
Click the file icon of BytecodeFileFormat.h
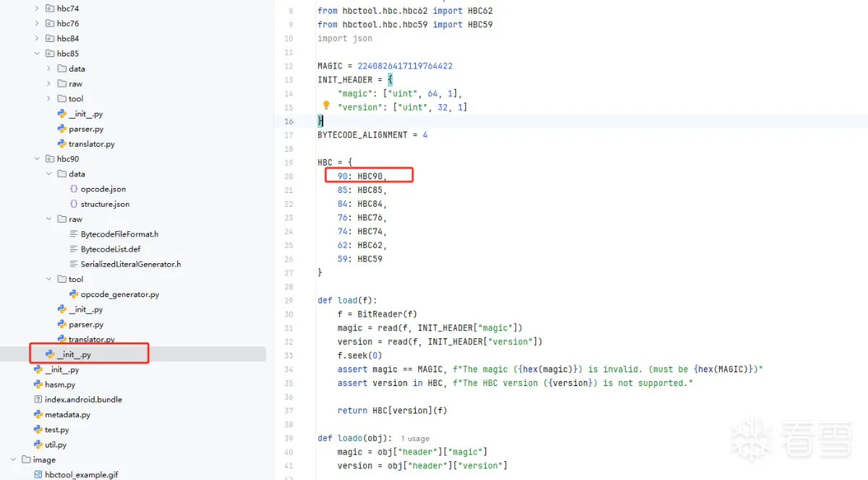coord(74,234)
